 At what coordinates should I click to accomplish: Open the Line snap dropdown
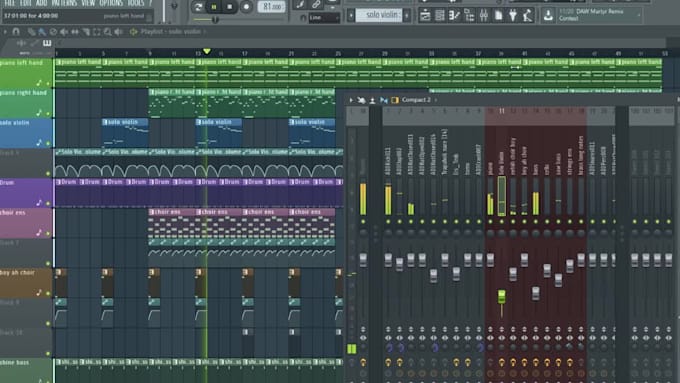coord(324,18)
